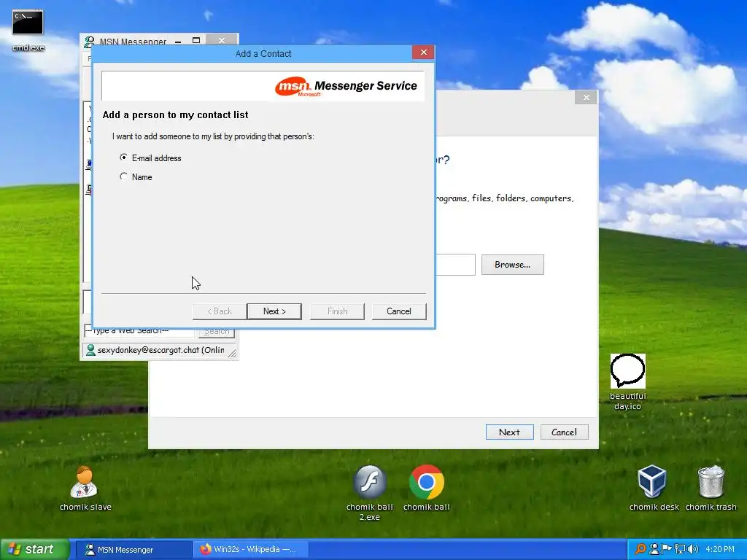Maximize the MSN Messenger window
The image size is (747, 560).
point(196,41)
